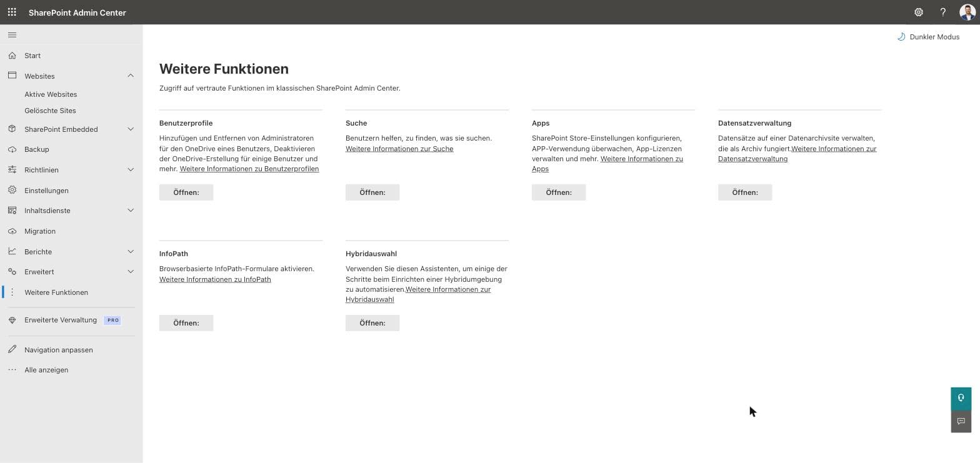Click the moon icon for dark mode
Screen dimensions: 980x463
pos(901,37)
